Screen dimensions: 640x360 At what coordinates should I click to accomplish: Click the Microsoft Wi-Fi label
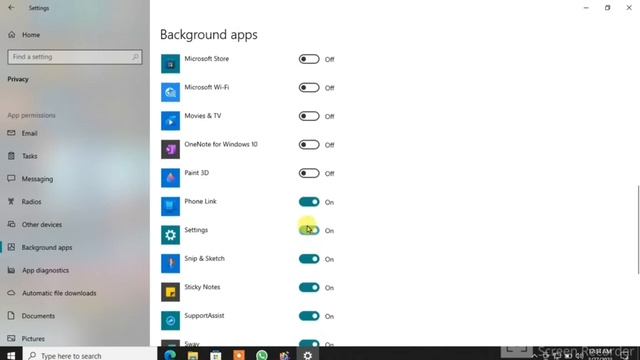pos(207,87)
